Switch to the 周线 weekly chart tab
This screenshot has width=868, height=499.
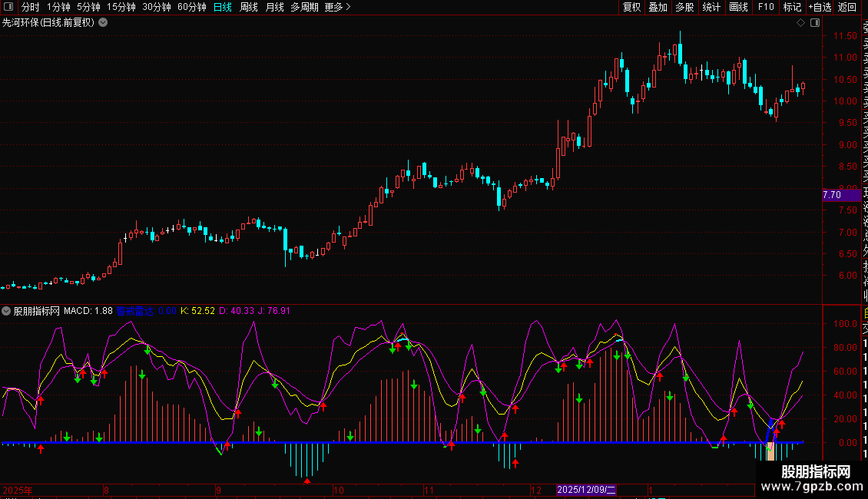point(249,7)
